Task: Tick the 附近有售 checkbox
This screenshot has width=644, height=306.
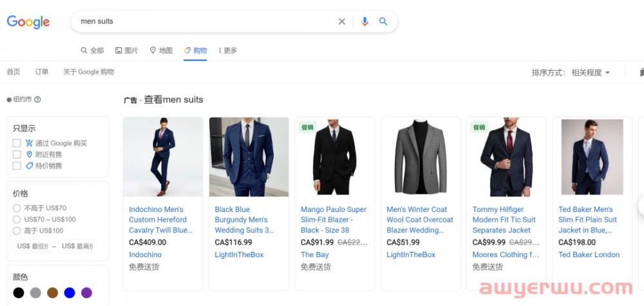Action: tap(17, 155)
